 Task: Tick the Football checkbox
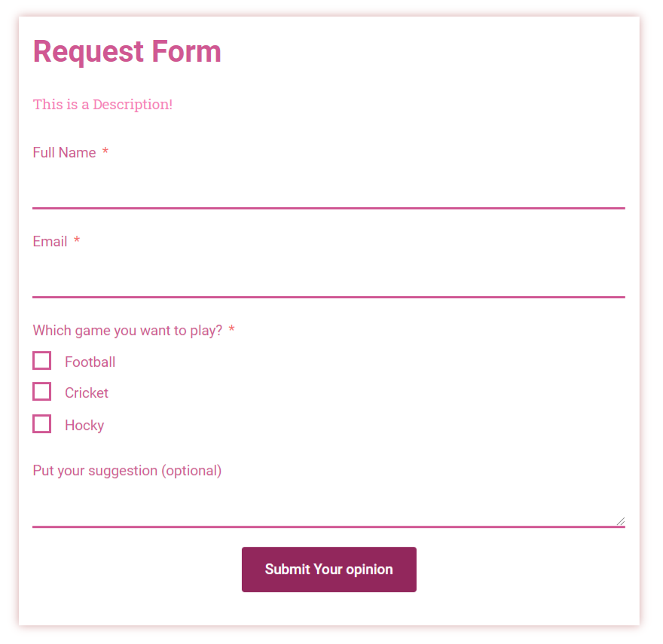point(42,361)
